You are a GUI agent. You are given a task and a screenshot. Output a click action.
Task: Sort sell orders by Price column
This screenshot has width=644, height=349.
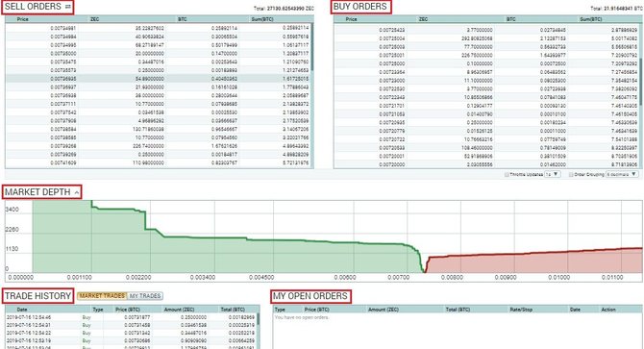[x=23, y=19]
